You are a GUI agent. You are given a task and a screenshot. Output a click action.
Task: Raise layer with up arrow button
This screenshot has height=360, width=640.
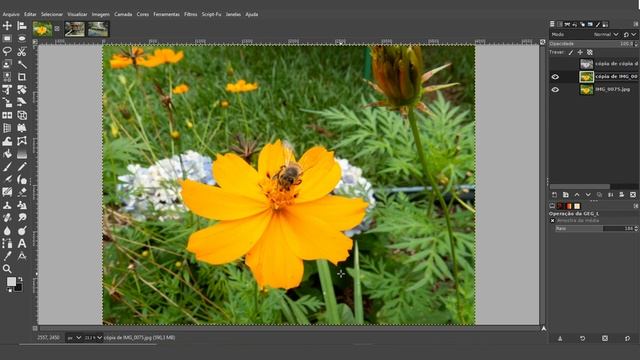click(x=577, y=195)
